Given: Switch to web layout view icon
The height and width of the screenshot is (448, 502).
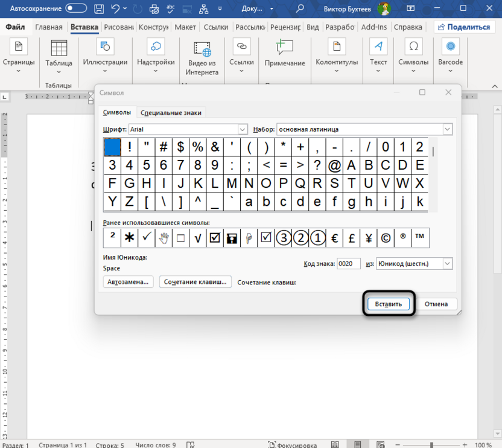Looking at the screenshot, I should pyautogui.click(x=380, y=444).
